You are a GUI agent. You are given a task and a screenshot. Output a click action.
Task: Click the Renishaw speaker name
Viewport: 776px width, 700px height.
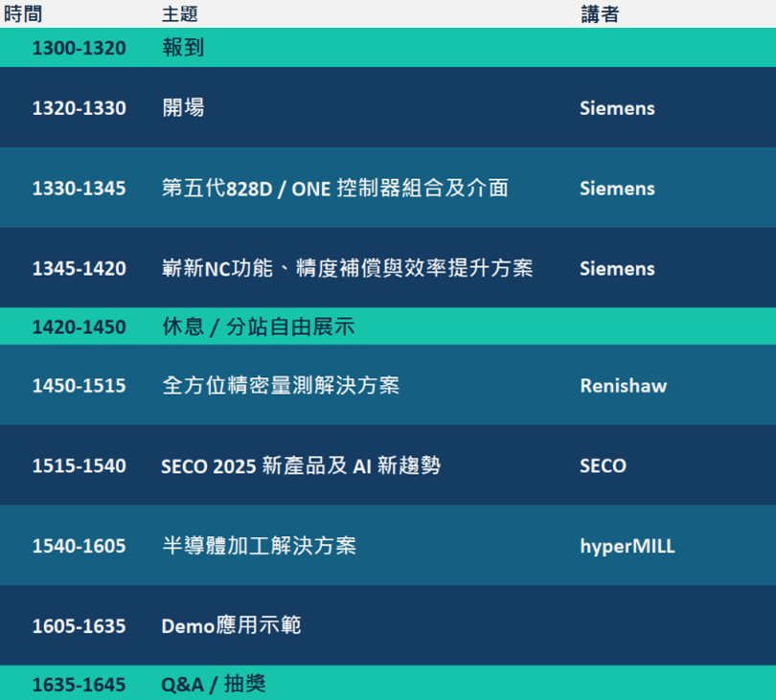623,385
